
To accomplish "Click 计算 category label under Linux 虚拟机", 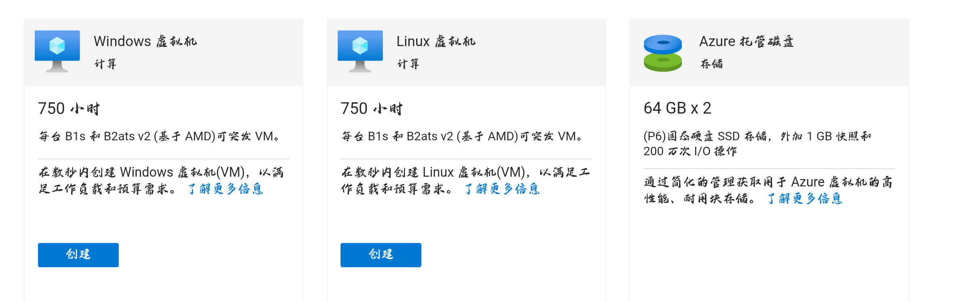I will (x=408, y=64).
